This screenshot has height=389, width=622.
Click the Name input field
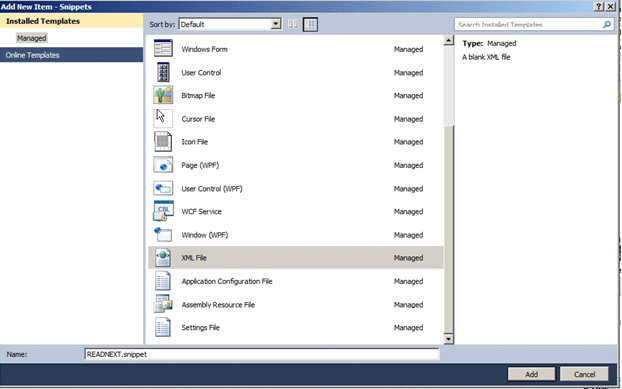(262, 354)
